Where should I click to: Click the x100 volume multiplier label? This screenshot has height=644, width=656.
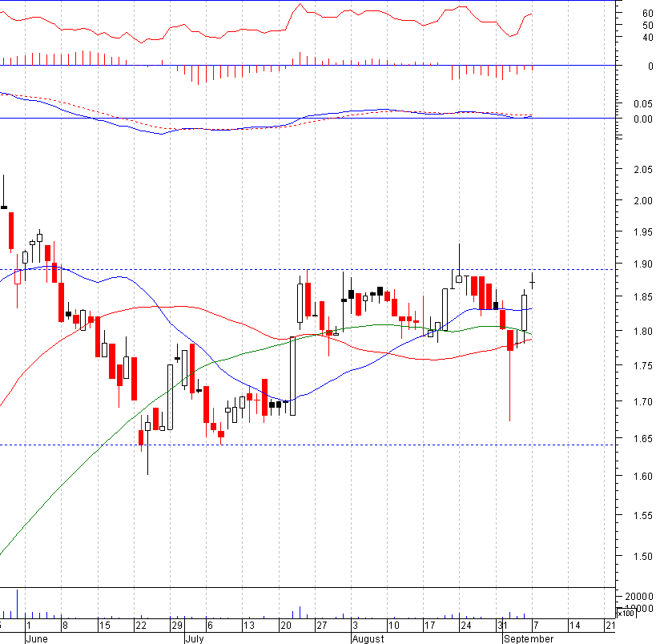(626, 613)
